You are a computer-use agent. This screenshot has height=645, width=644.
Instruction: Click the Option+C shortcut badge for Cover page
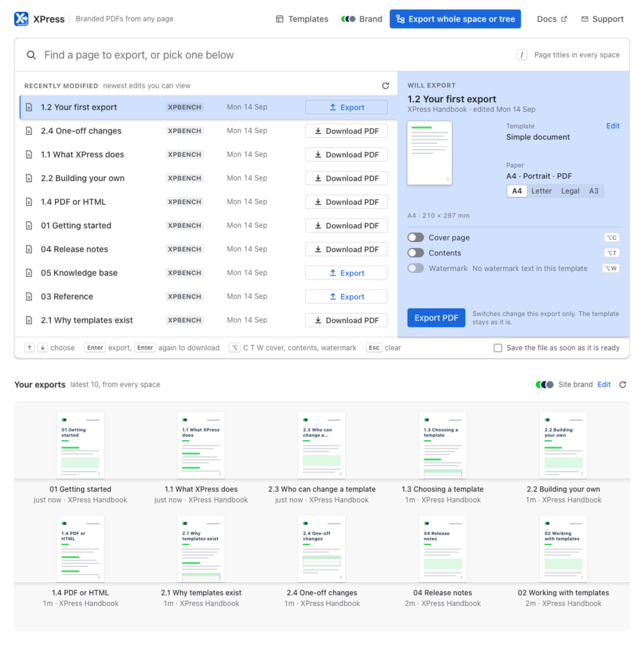coord(611,237)
